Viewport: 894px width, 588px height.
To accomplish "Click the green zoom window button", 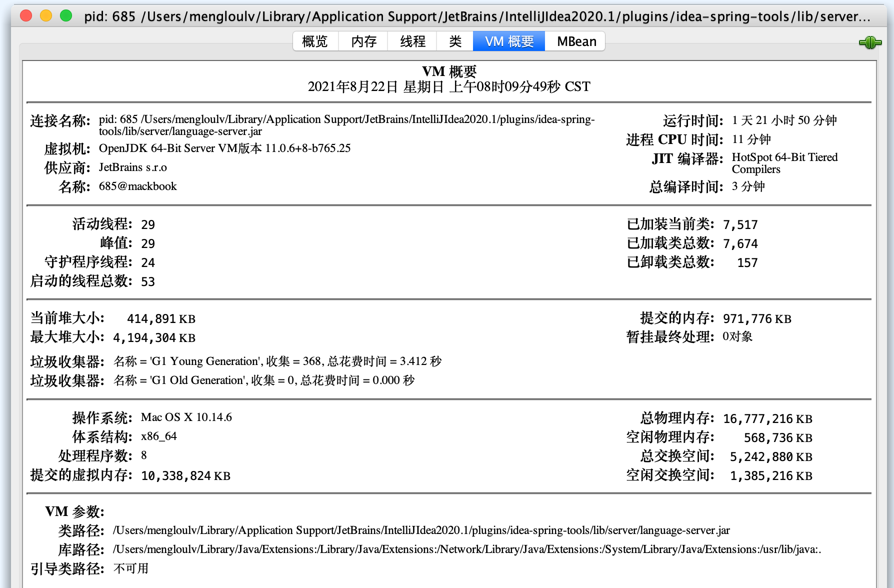I will click(66, 15).
